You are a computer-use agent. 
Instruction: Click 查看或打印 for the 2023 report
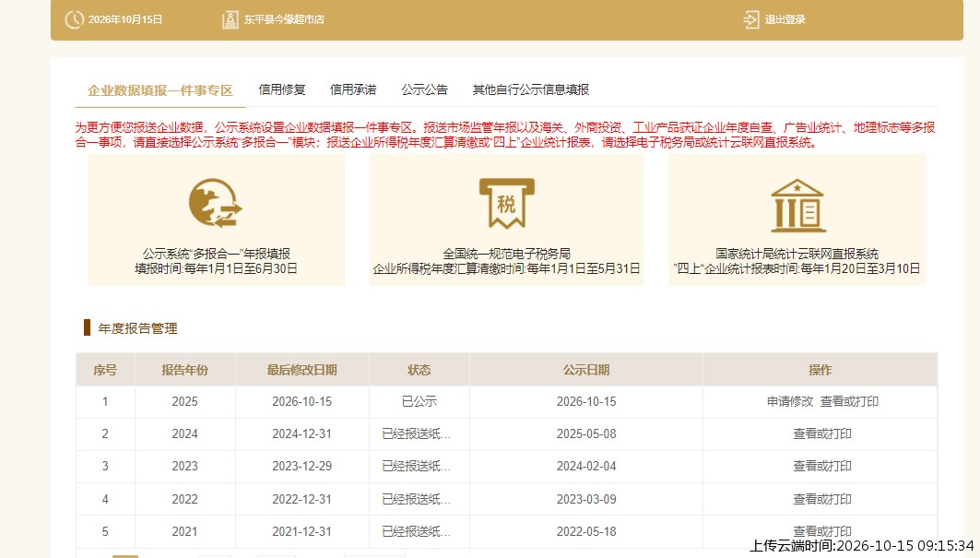point(821,467)
